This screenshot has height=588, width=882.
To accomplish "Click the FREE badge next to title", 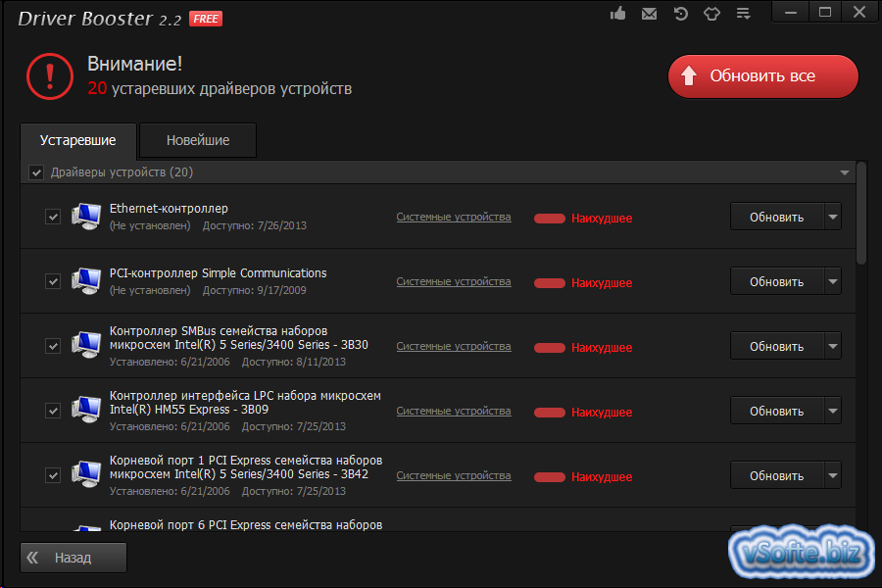I will tap(206, 19).
